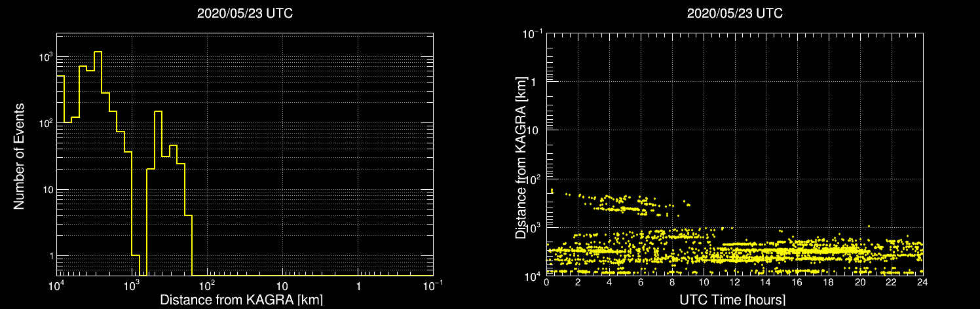Screen dimensions: 980x309
Task: Click the tallest histogram bin peak
Action: (98, 52)
